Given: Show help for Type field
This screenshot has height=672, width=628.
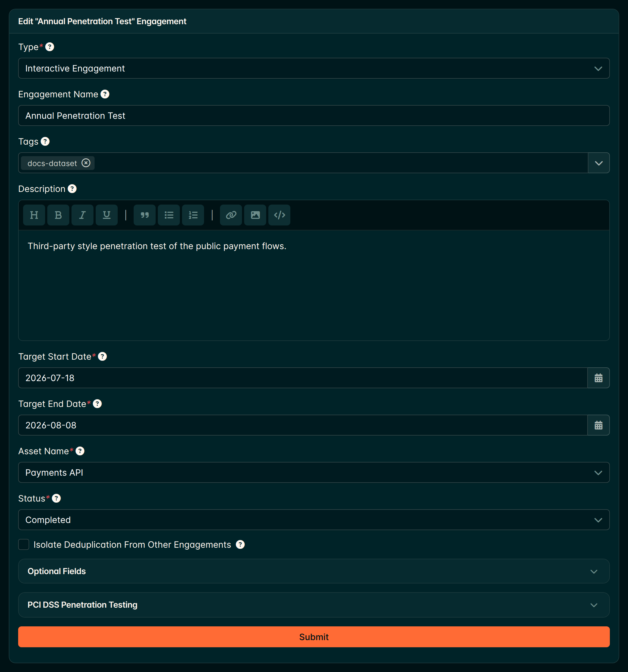Looking at the screenshot, I should 50,47.
